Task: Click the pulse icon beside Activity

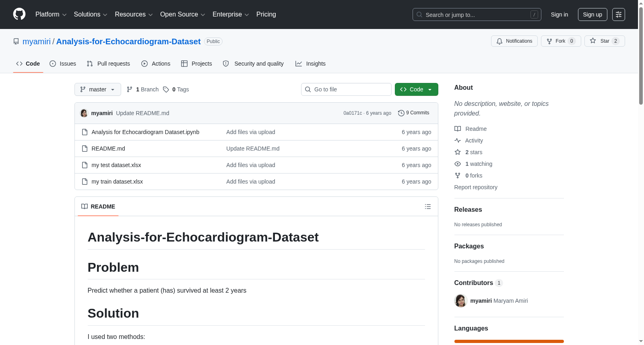Action: pos(458,140)
